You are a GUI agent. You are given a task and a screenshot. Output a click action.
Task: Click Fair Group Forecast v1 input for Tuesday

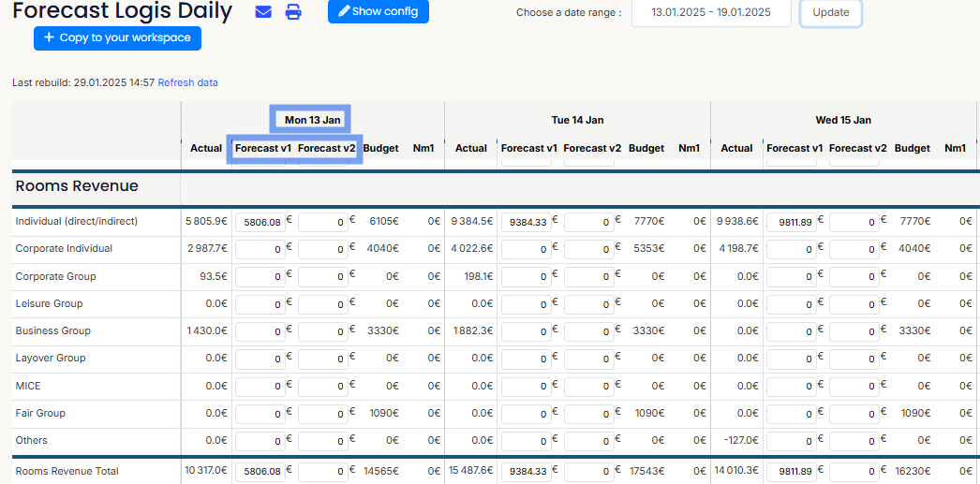click(526, 414)
